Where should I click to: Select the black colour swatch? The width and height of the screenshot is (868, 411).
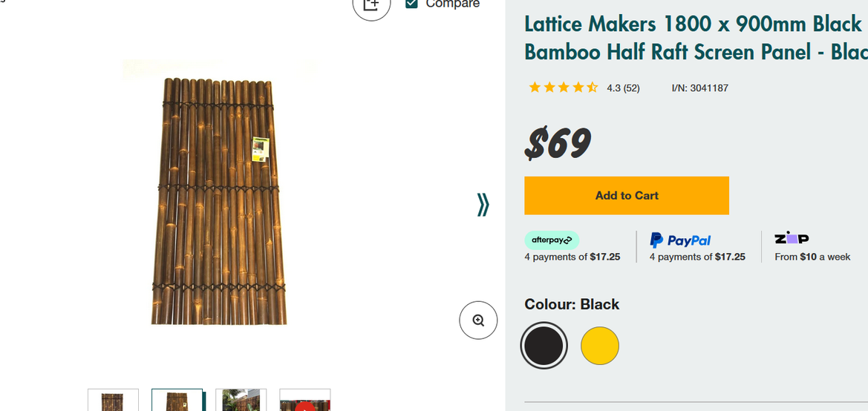point(544,345)
